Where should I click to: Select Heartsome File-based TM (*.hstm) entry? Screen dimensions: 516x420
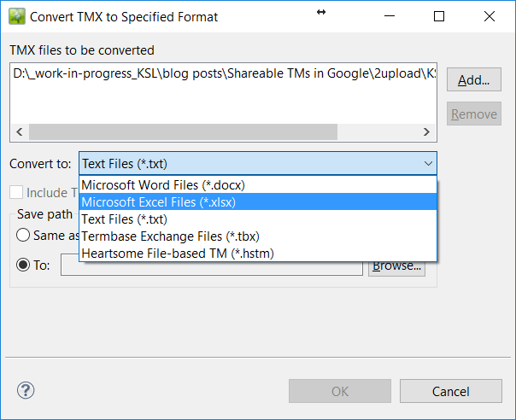pyautogui.click(x=258, y=254)
